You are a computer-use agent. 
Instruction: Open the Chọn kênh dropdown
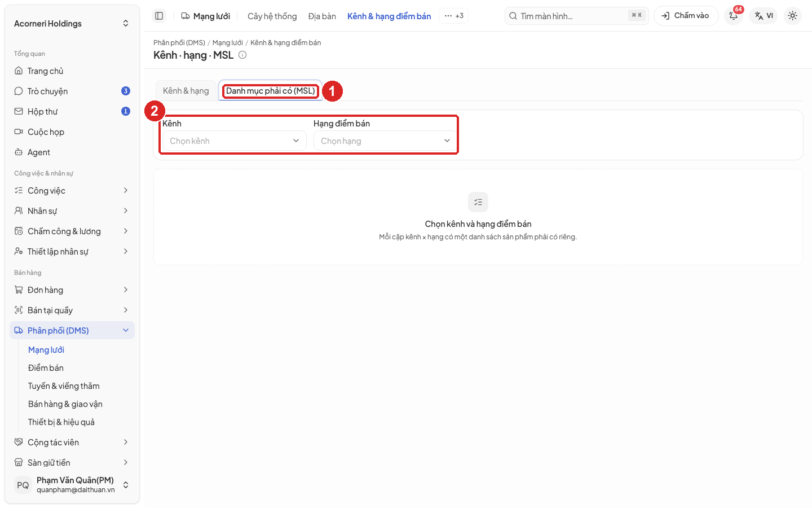235,141
